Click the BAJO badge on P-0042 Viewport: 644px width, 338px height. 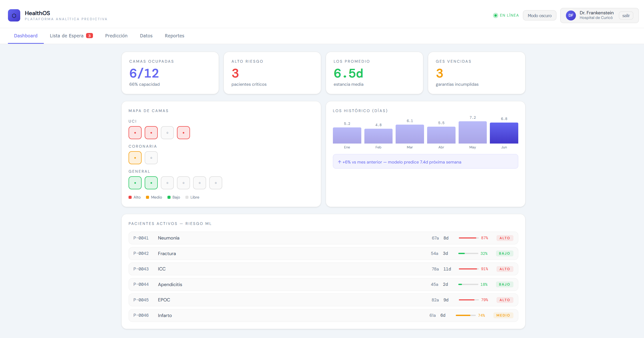(x=504, y=253)
